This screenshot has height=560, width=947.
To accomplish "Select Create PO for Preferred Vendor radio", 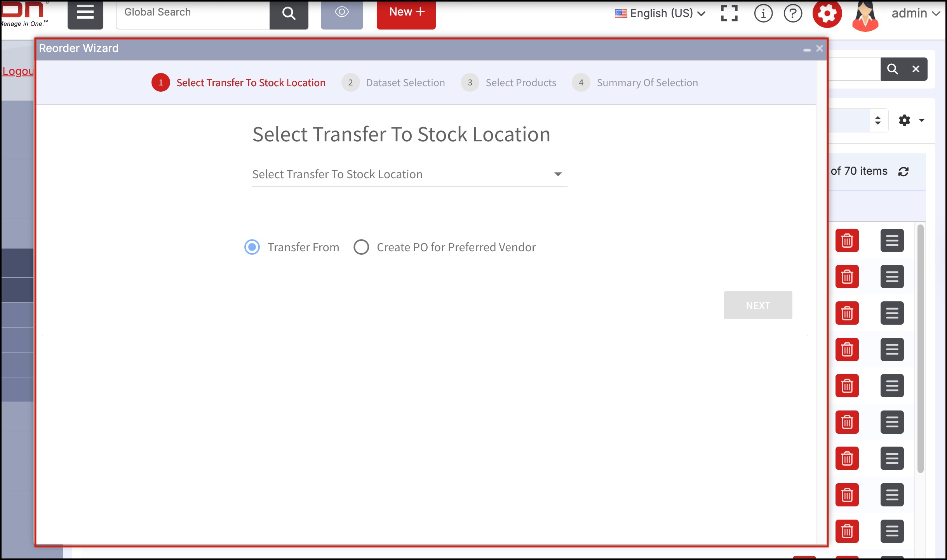I will pyautogui.click(x=361, y=247).
